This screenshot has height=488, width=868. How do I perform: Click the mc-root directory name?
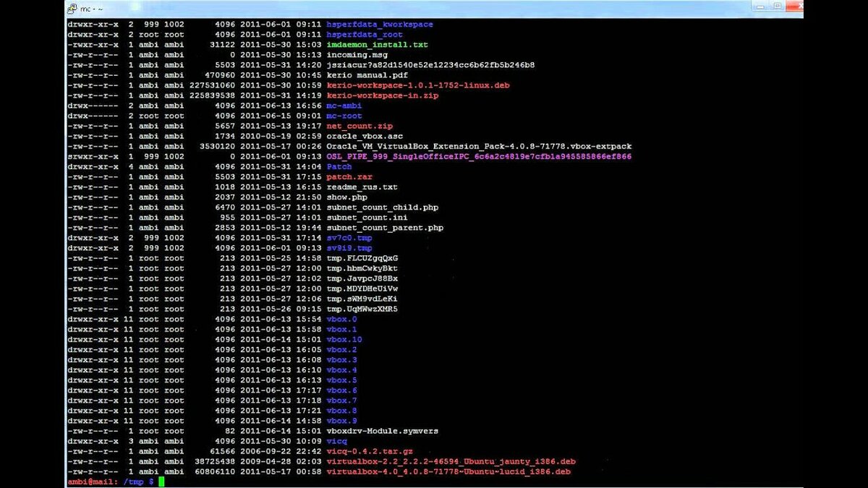(344, 116)
